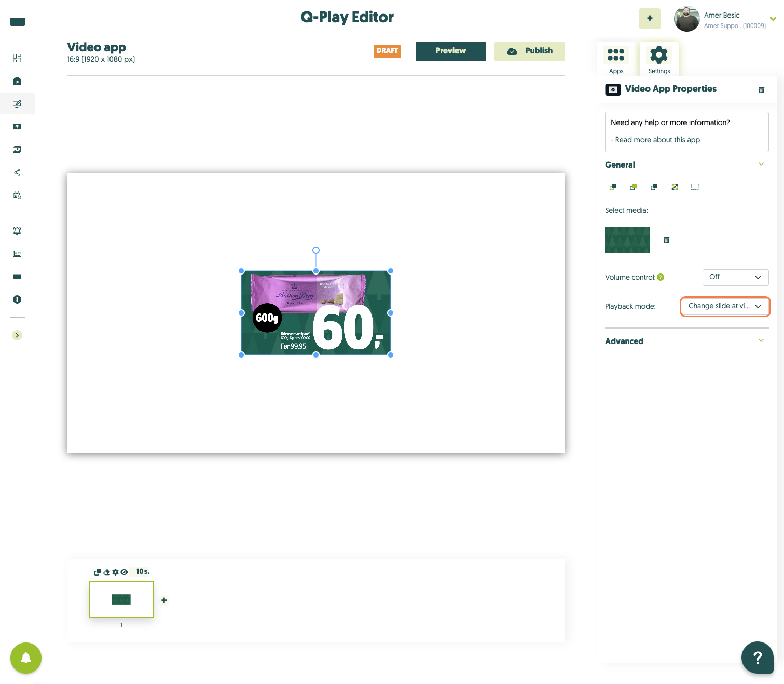
Task: Open slide 1 settings gear icon
Action: pyautogui.click(x=115, y=572)
